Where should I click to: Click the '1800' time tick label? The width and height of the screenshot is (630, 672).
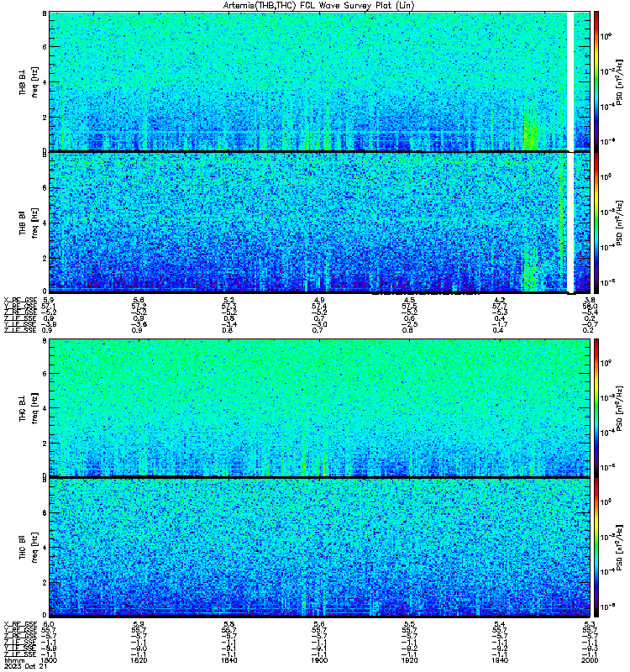click(x=49, y=660)
